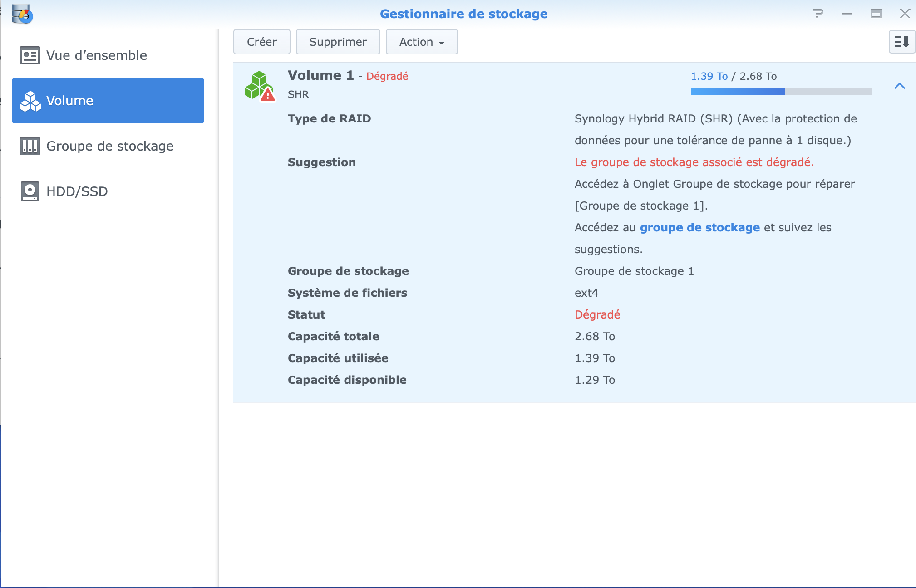
Task: Open the Action dropdown menu
Action: pos(421,42)
